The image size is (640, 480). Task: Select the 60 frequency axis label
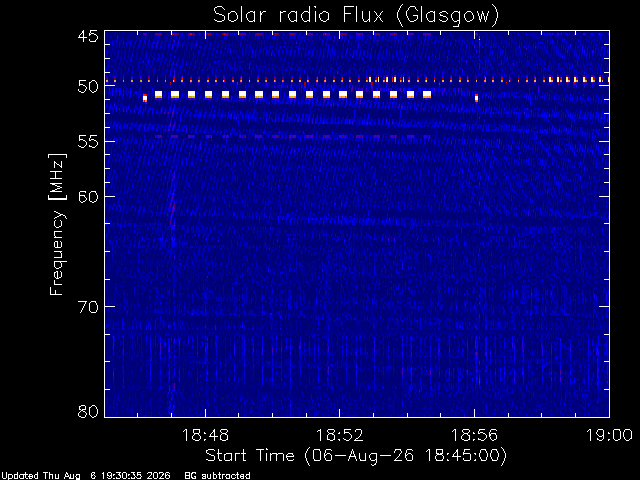click(88, 197)
